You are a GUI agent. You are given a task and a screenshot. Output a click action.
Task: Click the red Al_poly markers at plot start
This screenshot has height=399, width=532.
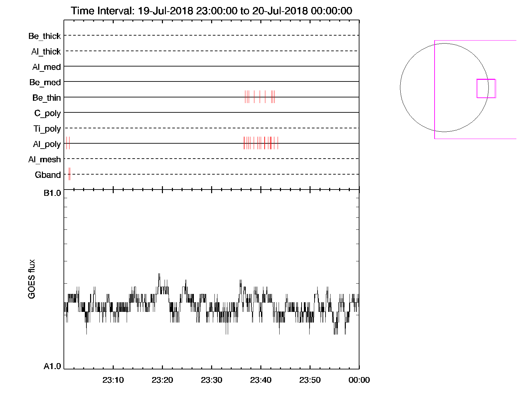pyautogui.click(x=68, y=143)
